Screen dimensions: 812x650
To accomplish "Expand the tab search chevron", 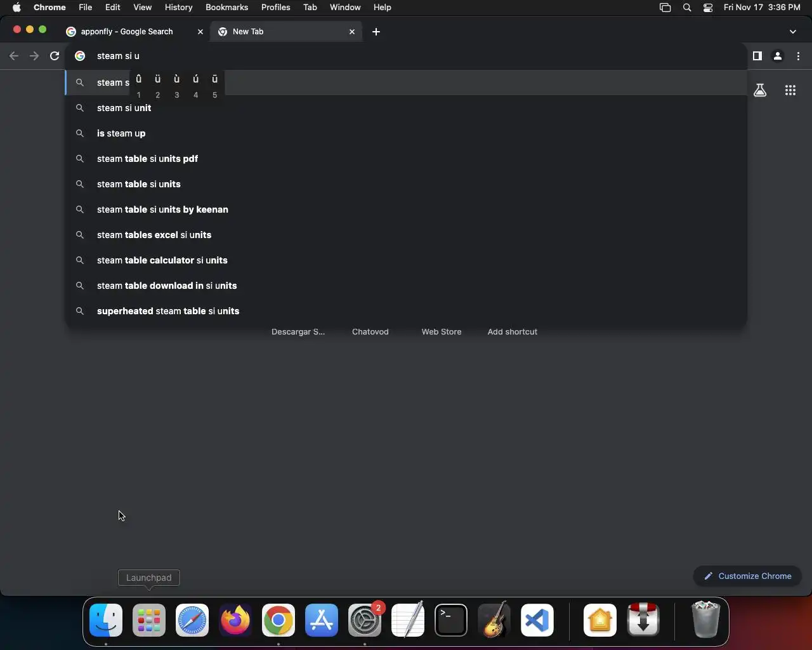I will (x=793, y=32).
